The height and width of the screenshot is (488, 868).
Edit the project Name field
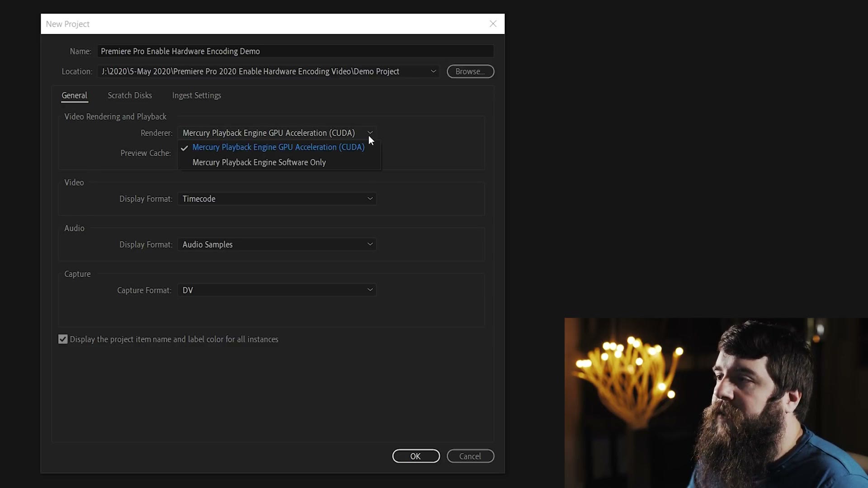[295, 51]
